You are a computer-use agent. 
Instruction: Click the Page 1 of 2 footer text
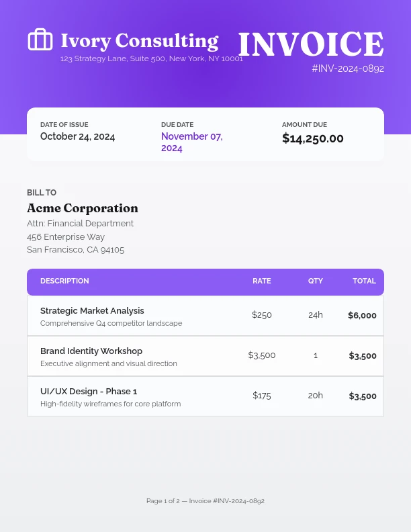205,501
